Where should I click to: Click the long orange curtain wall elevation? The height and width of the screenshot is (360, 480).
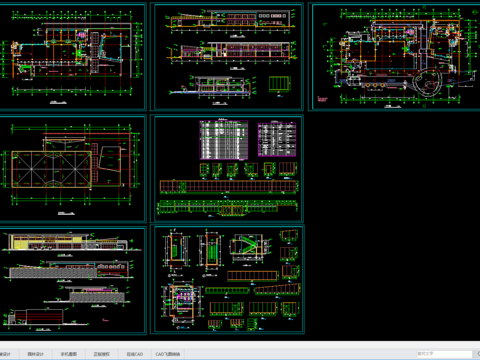(229, 186)
